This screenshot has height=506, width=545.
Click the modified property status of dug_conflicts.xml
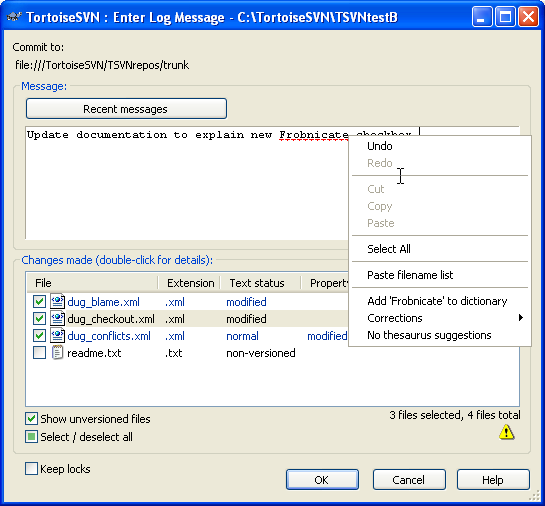pyautogui.click(x=327, y=336)
